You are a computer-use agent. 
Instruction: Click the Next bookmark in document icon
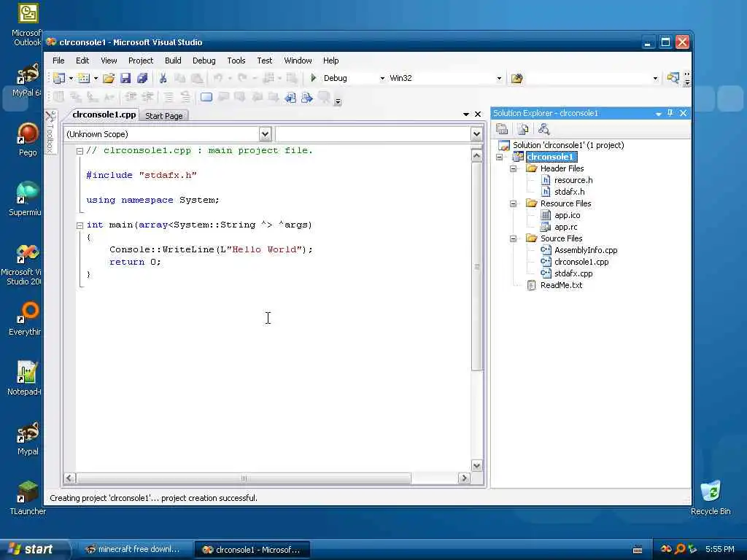point(307,98)
